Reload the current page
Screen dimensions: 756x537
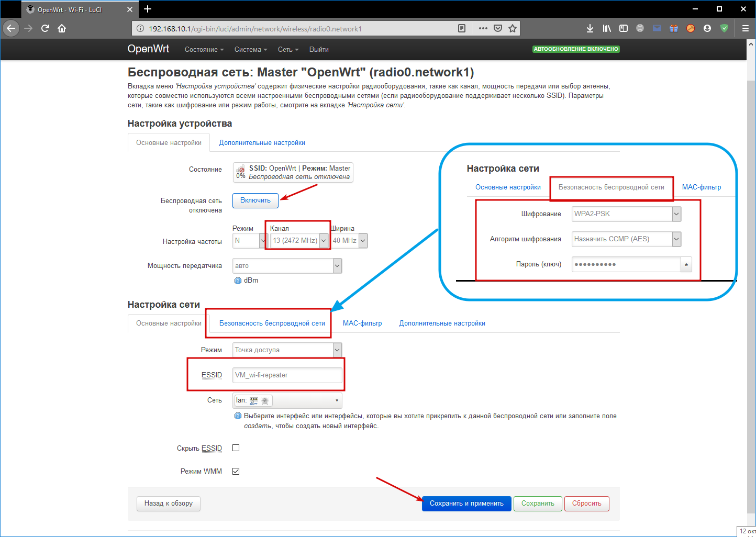click(x=45, y=28)
